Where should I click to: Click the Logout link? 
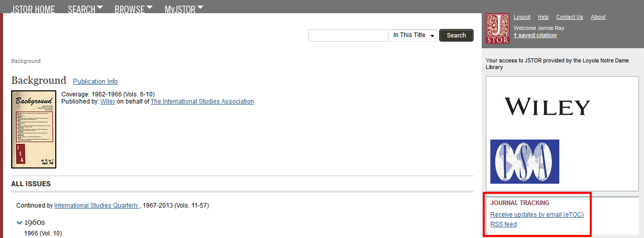click(522, 17)
